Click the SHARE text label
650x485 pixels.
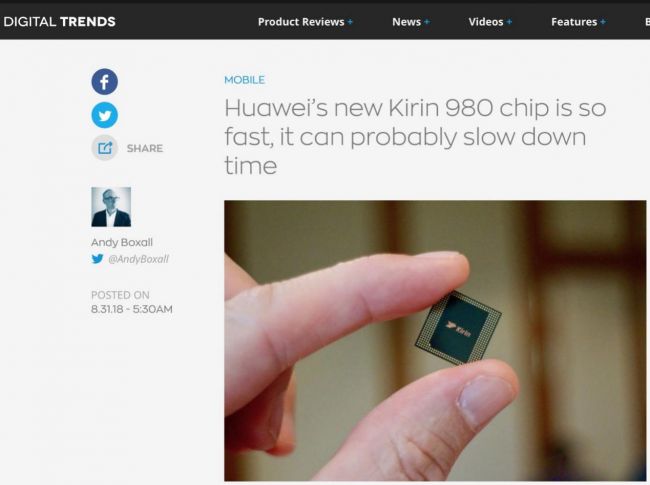tap(145, 148)
